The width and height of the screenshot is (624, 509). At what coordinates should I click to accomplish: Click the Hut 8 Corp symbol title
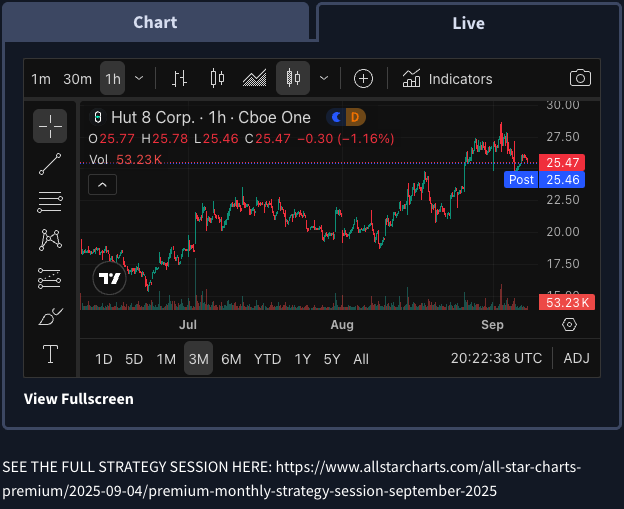pos(211,117)
